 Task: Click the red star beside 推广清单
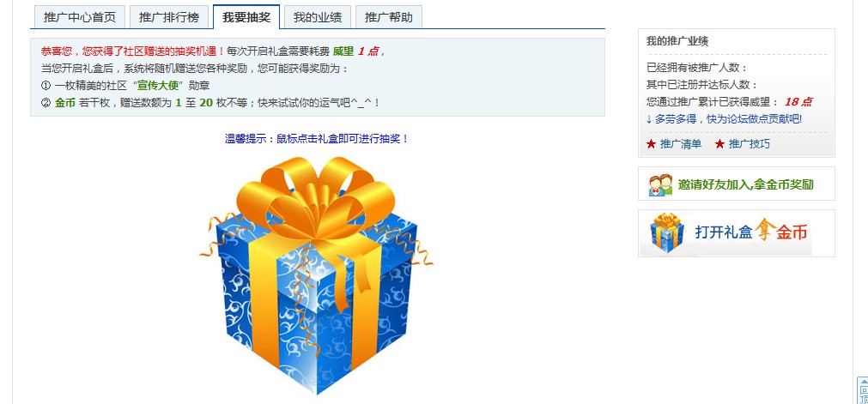[651, 144]
